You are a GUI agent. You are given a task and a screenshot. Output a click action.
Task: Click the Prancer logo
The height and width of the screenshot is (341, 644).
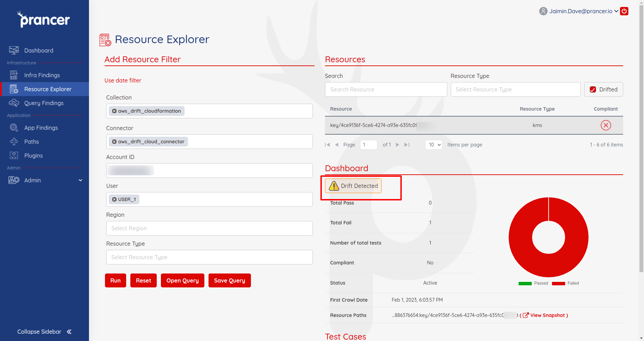pyautogui.click(x=43, y=19)
